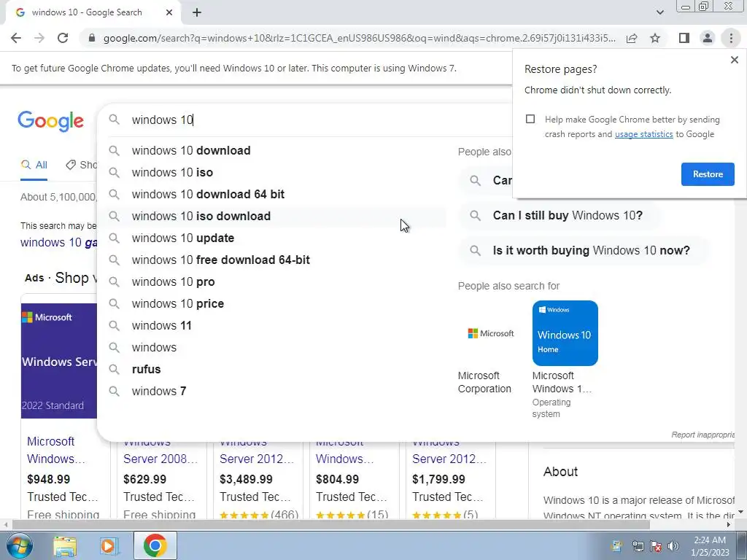Open the Microsoft Corporation logo thumbnail
Image resolution: width=747 pixels, height=560 pixels.
[490, 333]
